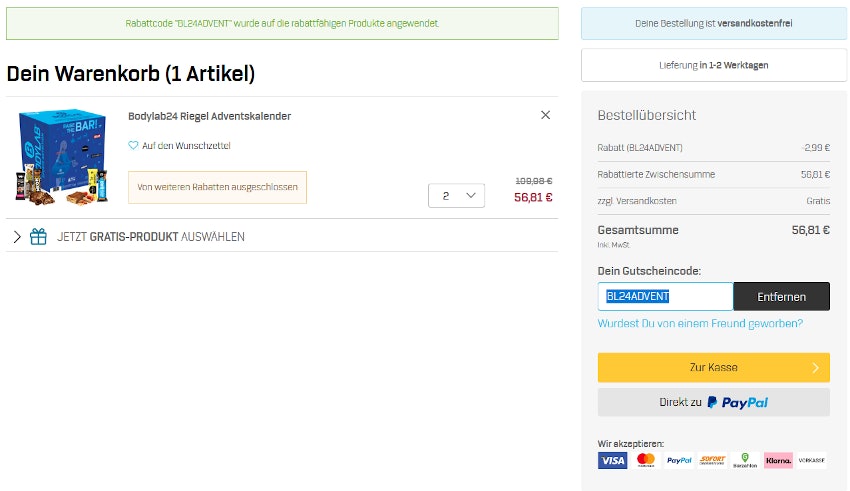
Task: Click the Von weiteren Rabatten ausgeschlossen notice
Action: 217,187
